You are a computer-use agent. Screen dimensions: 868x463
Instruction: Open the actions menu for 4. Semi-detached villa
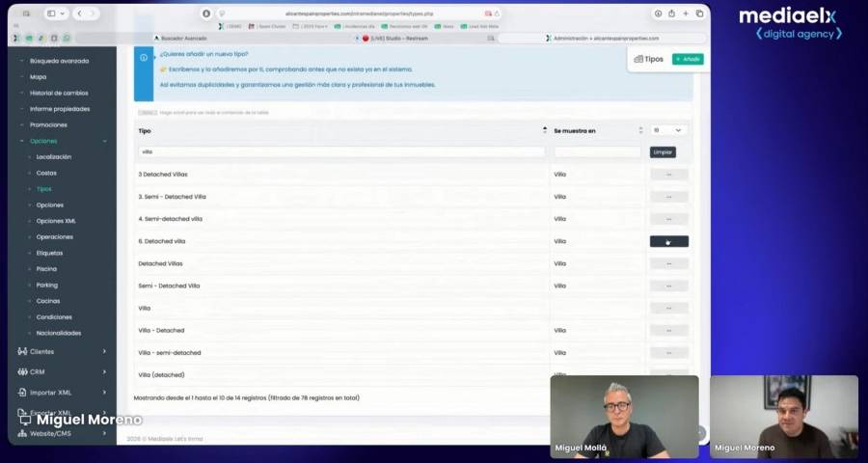point(668,219)
